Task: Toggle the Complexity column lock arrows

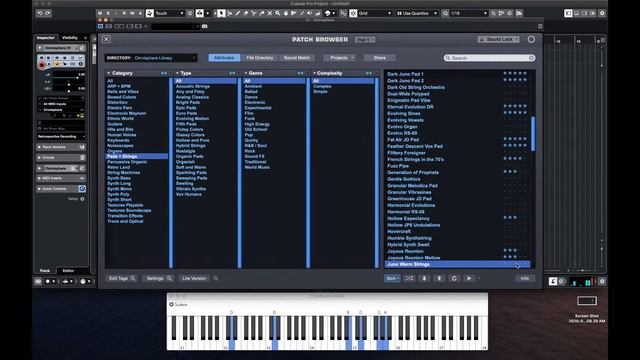Action: (369, 73)
